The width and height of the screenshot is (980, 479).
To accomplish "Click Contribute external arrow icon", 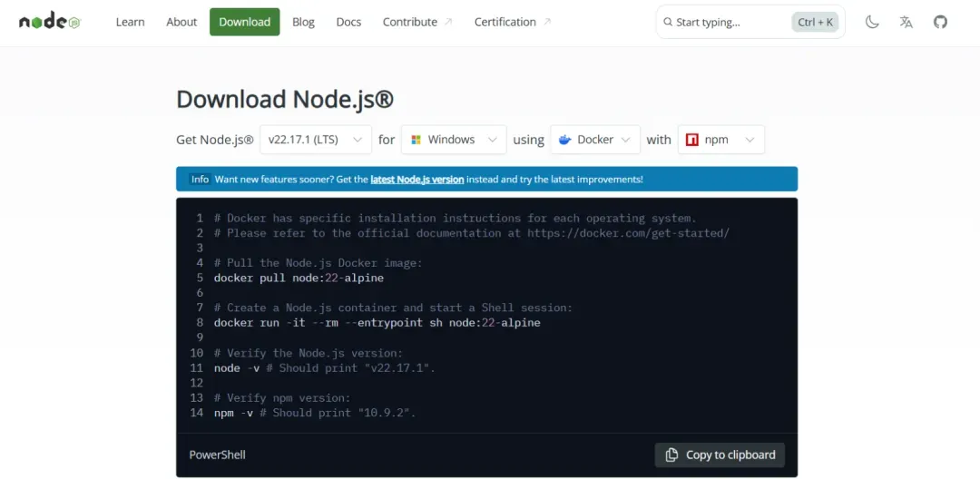I will pos(448,22).
